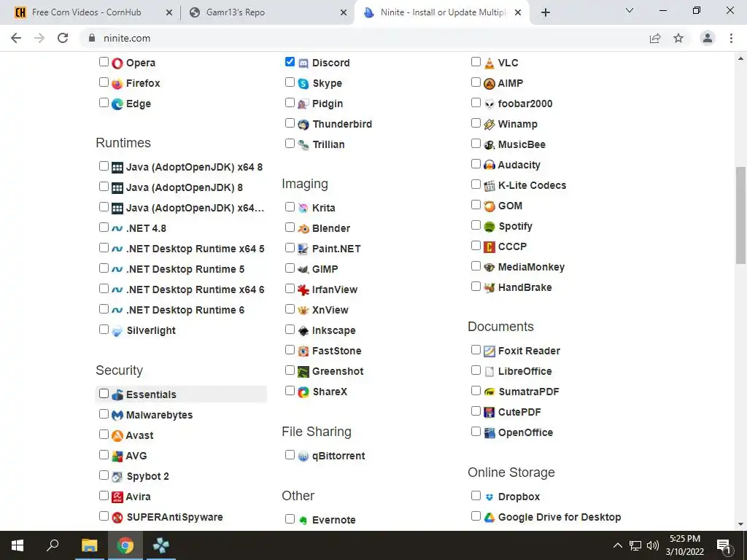747x560 pixels.
Task: Enable the .NET 4.8 checkbox
Action: [x=104, y=227]
